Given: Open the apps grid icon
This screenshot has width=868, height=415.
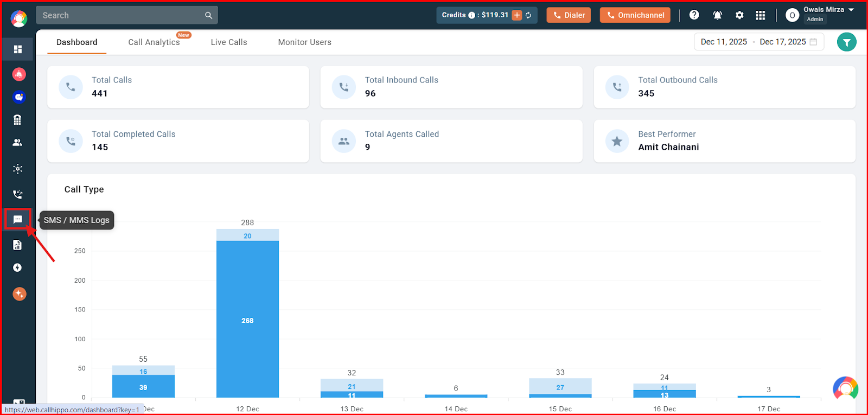Looking at the screenshot, I should pyautogui.click(x=761, y=15).
